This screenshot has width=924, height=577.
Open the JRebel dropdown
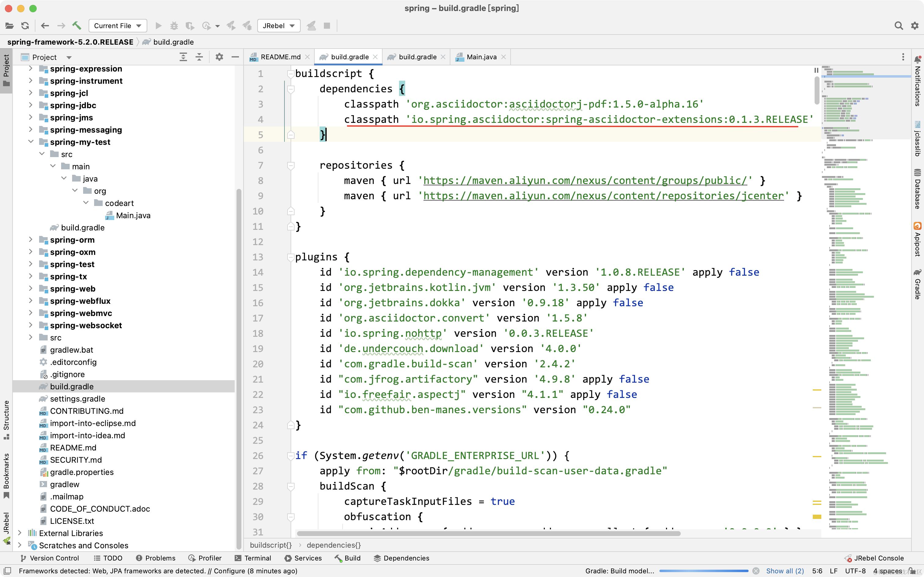[x=278, y=26]
